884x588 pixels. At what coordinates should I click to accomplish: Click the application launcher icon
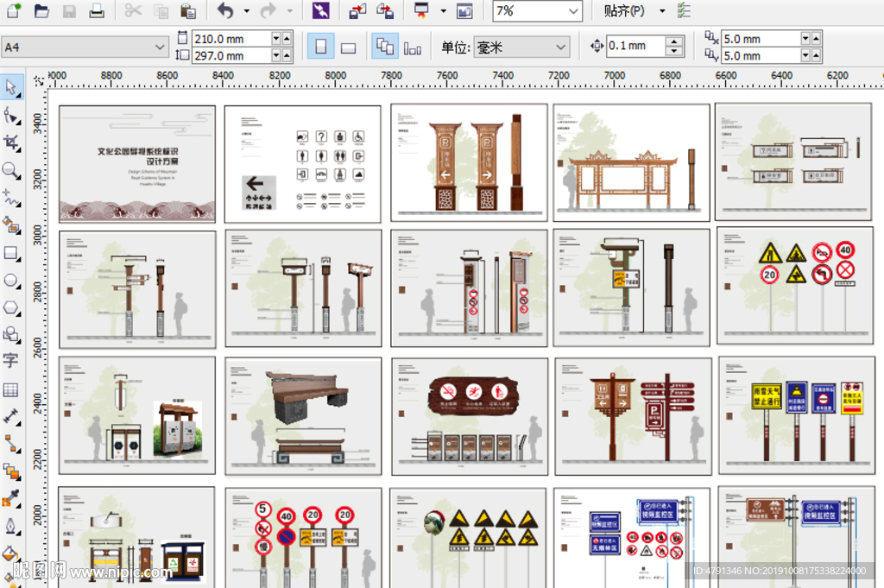pyautogui.click(x=421, y=10)
